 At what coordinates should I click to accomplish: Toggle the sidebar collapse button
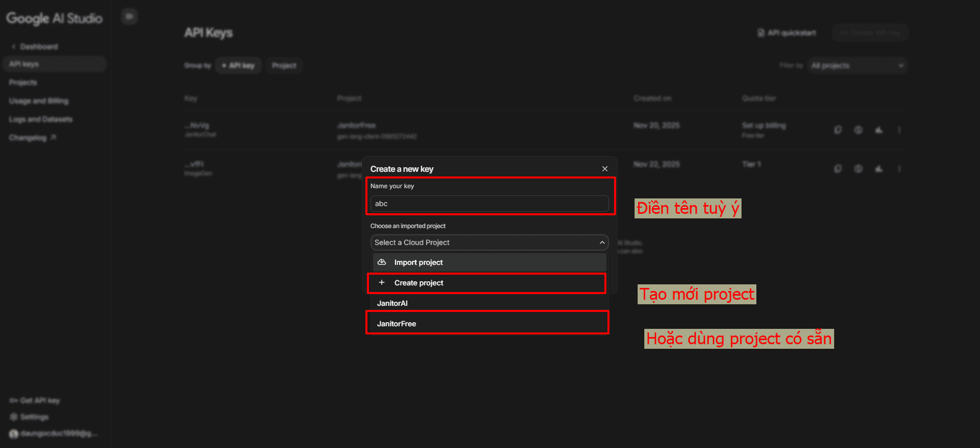(x=129, y=17)
